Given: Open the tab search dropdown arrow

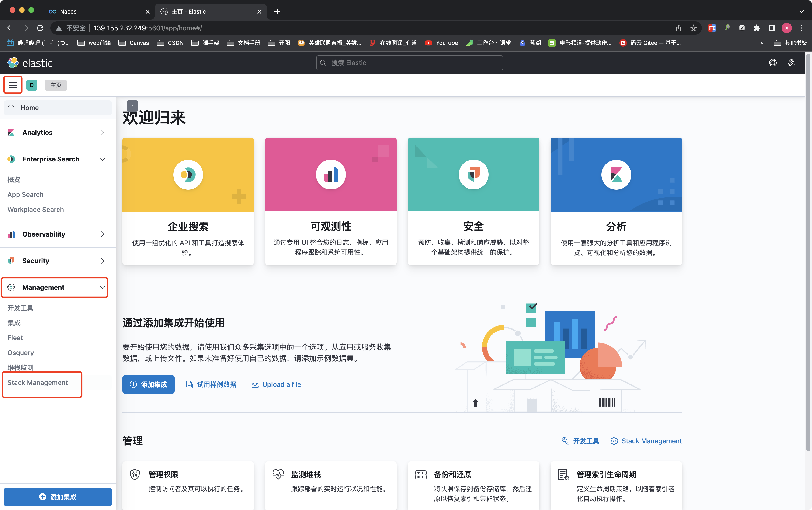Looking at the screenshot, I should tap(802, 11).
